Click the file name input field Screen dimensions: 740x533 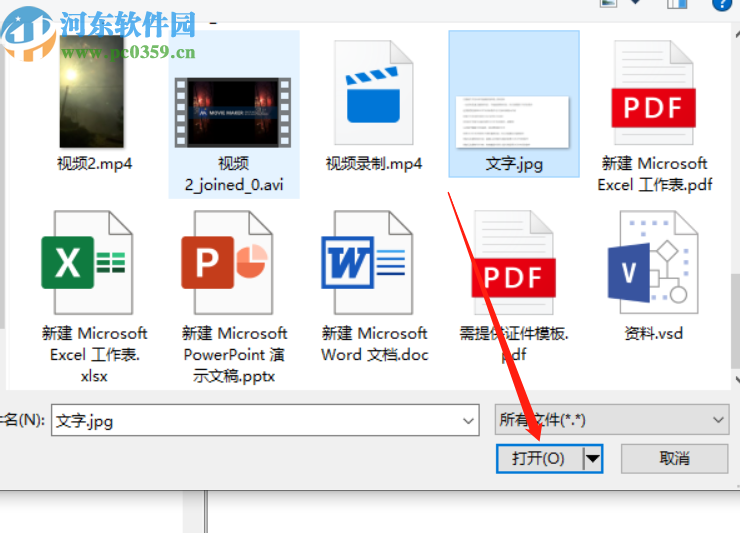265,420
